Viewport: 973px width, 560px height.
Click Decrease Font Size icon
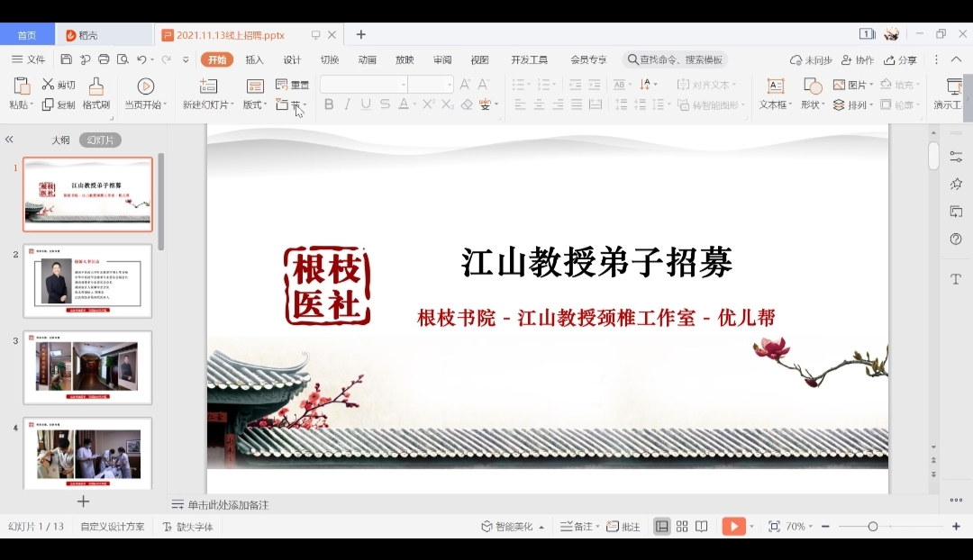pyautogui.click(x=484, y=85)
